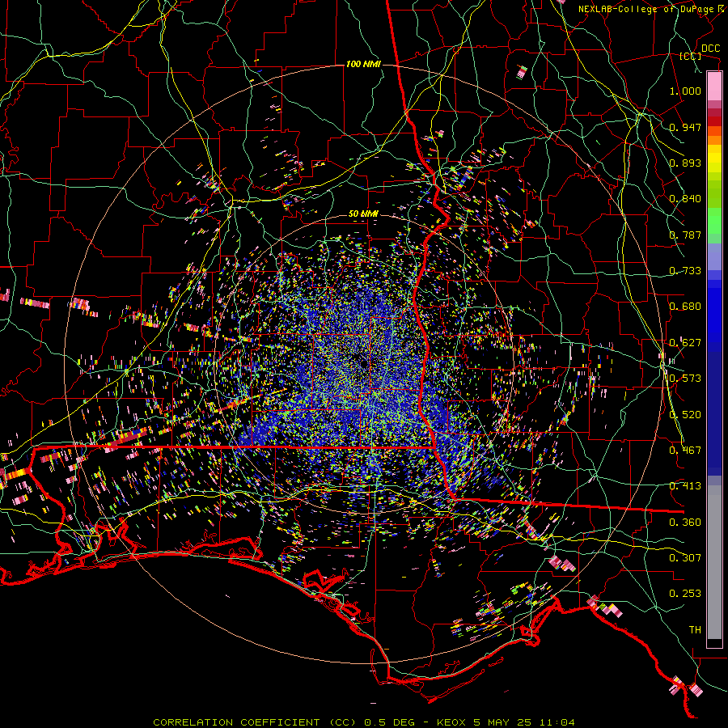Click the gray segment of the color bar
Viewport: 728px width, 728px height.
click(x=714, y=562)
